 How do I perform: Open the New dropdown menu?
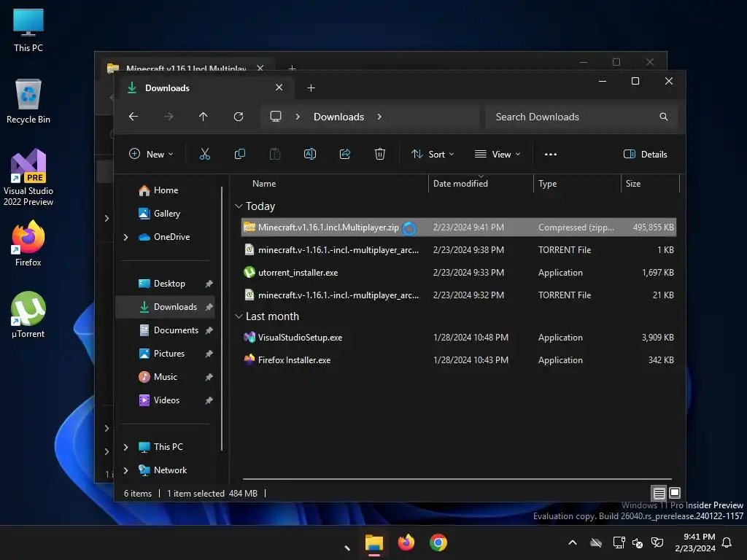(x=151, y=155)
